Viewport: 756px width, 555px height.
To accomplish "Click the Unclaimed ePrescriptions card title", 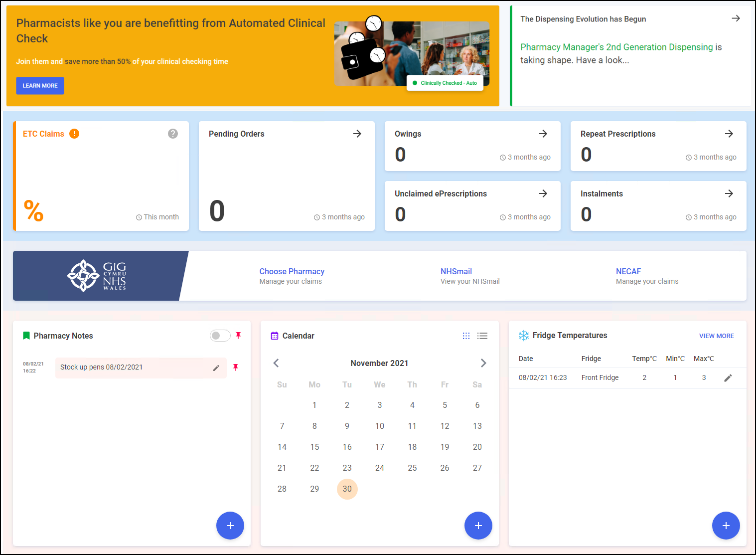I will point(441,193).
